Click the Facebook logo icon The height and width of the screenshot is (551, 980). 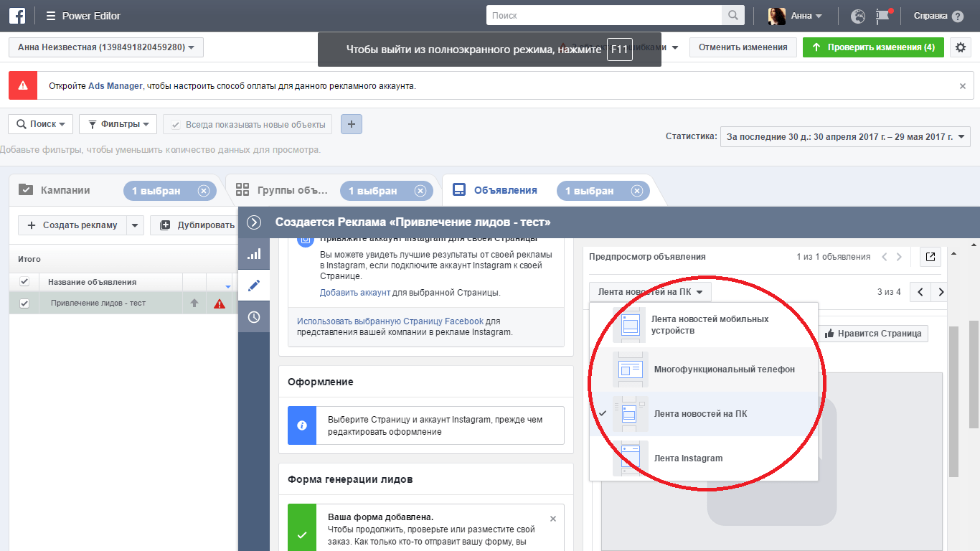point(17,16)
